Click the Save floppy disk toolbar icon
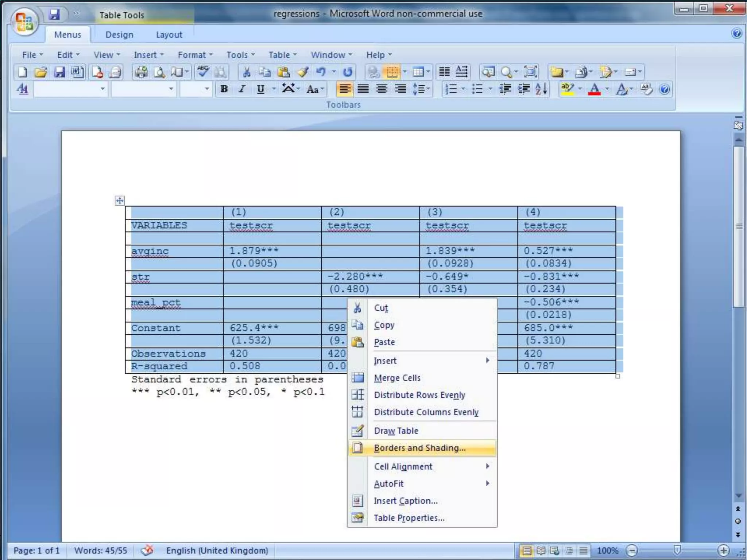The image size is (747, 560). pos(59,72)
